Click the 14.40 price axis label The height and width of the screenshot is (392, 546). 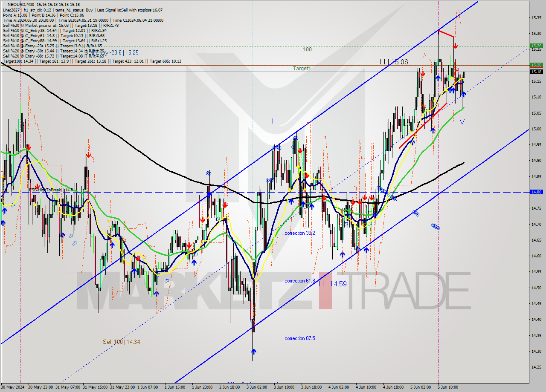pos(536,320)
